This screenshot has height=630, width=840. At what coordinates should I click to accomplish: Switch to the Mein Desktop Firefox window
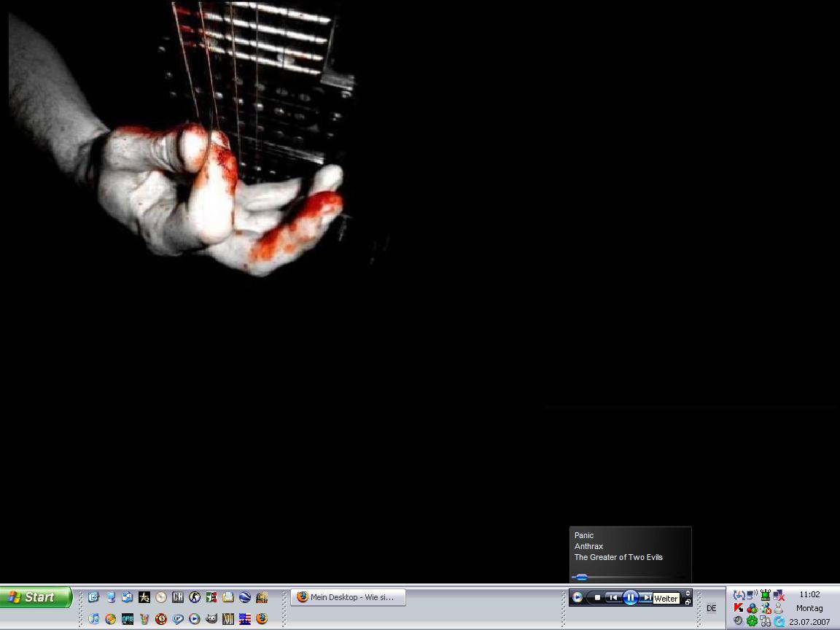349,597
